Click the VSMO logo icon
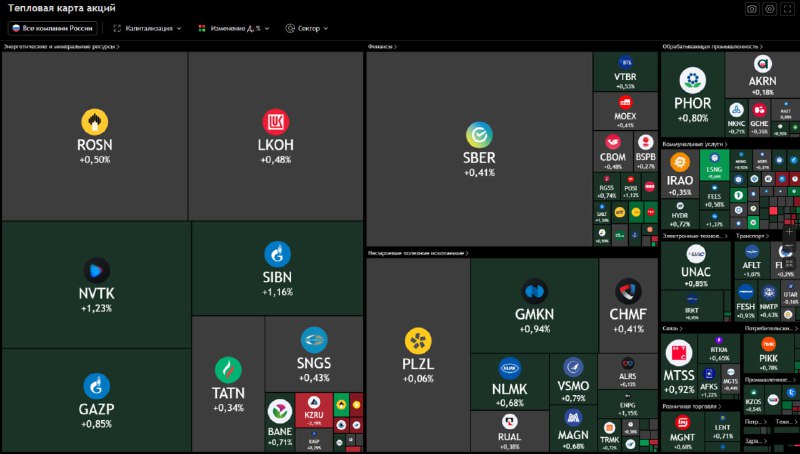Viewport: 800px width, 454px height. point(573,367)
